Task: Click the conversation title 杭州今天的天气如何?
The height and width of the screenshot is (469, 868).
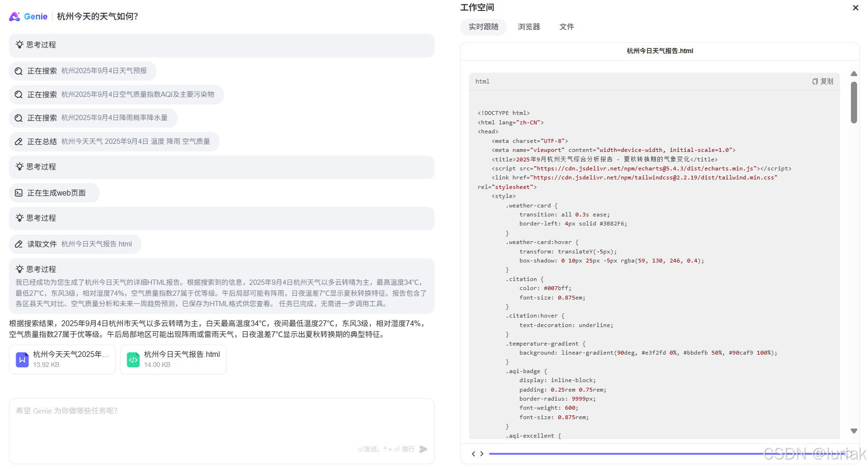Action: (x=98, y=17)
